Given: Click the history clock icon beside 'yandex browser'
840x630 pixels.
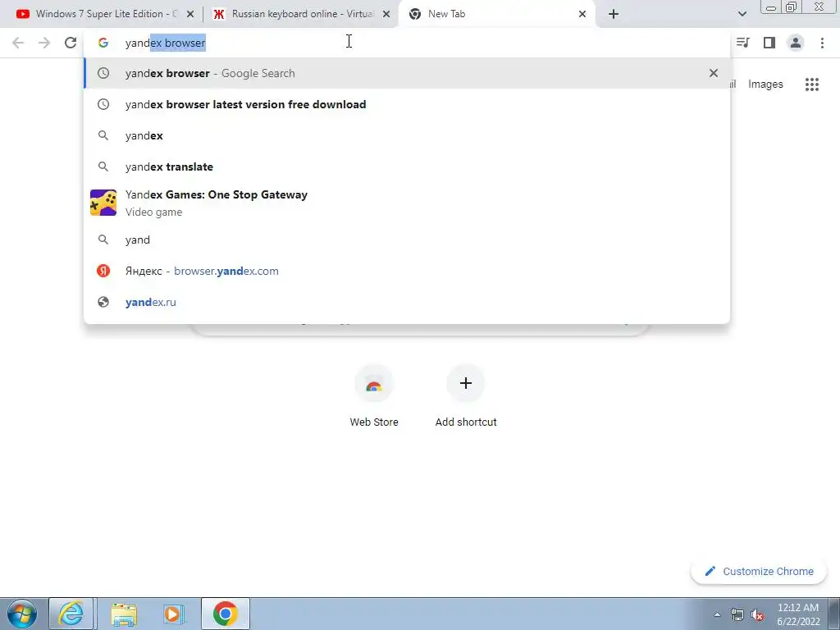Looking at the screenshot, I should click(x=103, y=73).
